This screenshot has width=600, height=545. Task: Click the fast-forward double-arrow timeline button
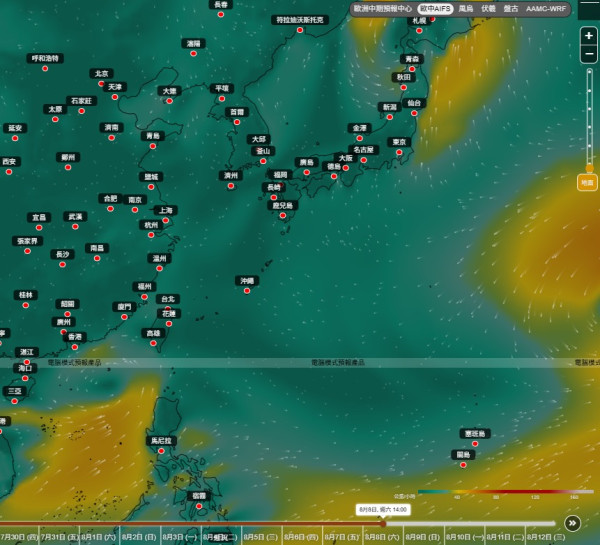pyautogui.click(x=572, y=523)
